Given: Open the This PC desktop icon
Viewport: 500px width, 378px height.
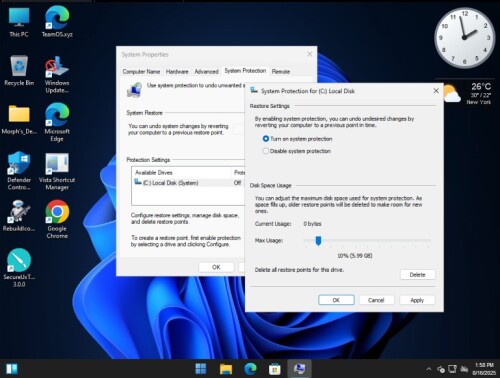Looking at the screenshot, I should [19, 22].
